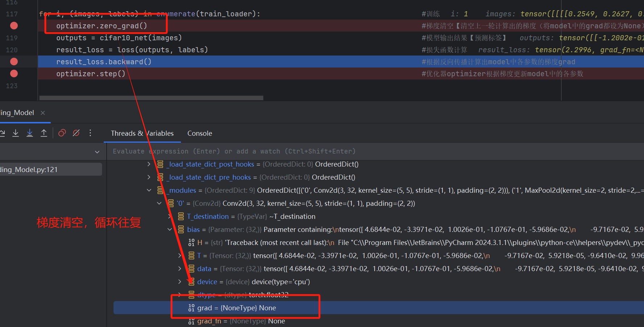The image size is (644, 327).
Task: Select data Tensor variable row
Action: [379, 269]
